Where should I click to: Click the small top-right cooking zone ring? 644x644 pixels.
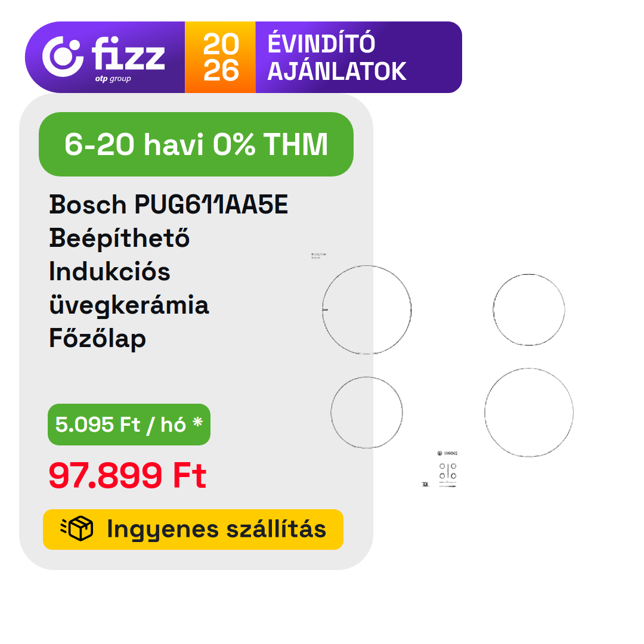[x=529, y=309]
